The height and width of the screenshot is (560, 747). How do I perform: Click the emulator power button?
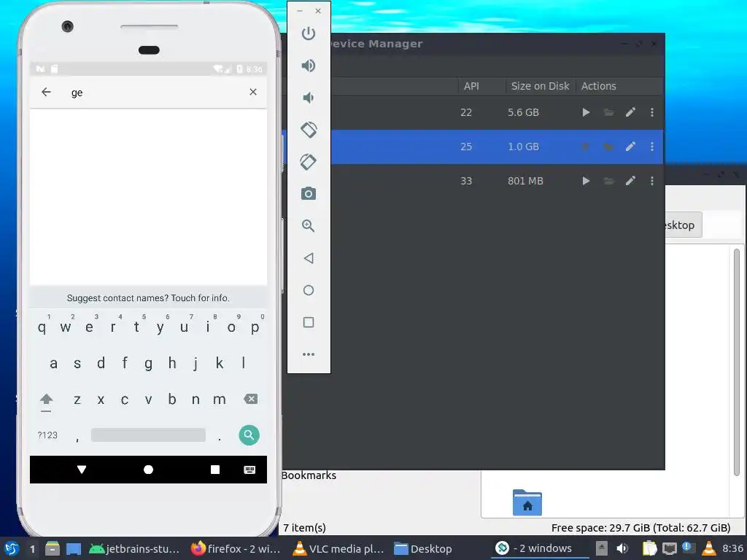click(x=309, y=34)
